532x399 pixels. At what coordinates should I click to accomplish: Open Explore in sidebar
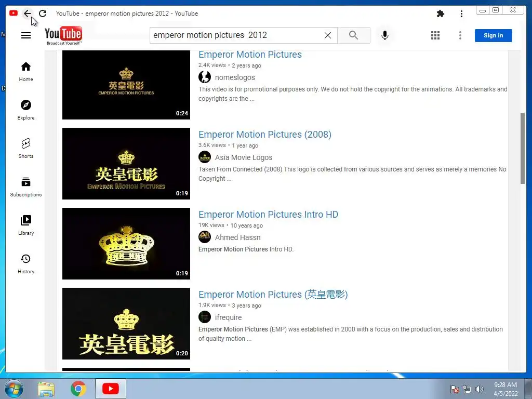pos(26,110)
